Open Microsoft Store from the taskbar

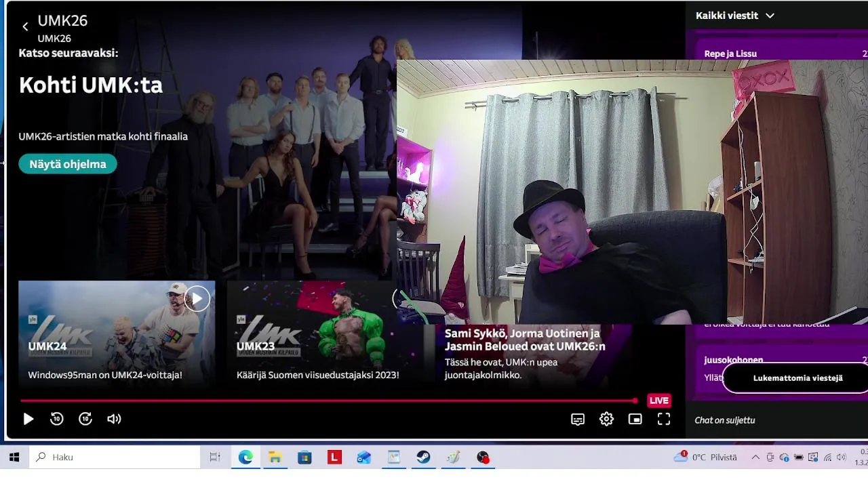tap(304, 457)
